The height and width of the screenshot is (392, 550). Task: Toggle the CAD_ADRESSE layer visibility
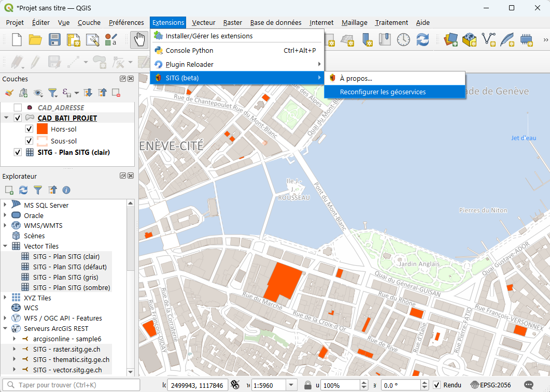click(18, 108)
